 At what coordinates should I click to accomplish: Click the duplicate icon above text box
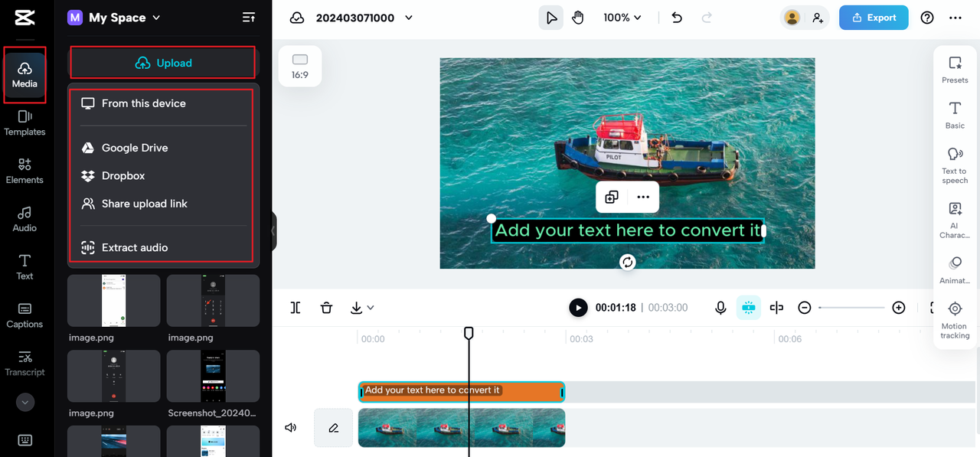(612, 197)
